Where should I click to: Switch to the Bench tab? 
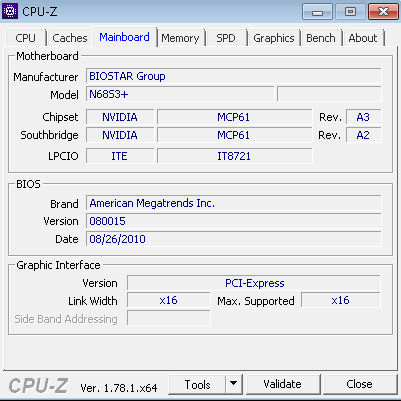click(321, 38)
